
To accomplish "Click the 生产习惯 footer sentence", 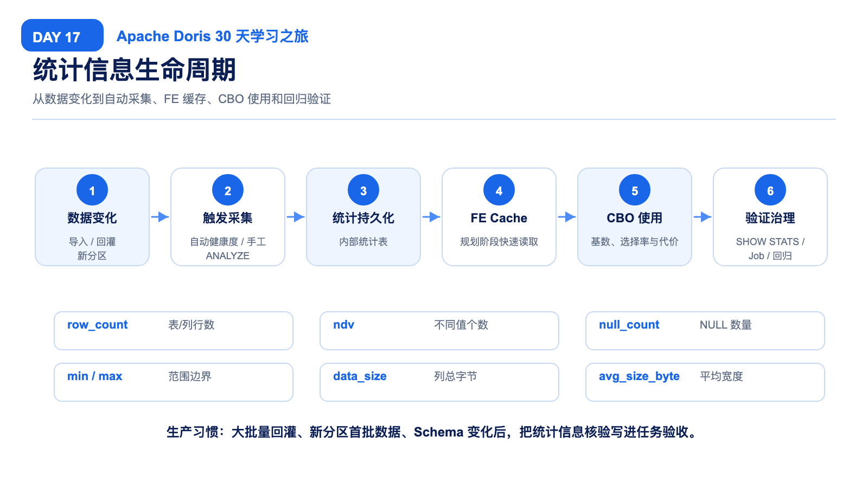I will [433, 432].
